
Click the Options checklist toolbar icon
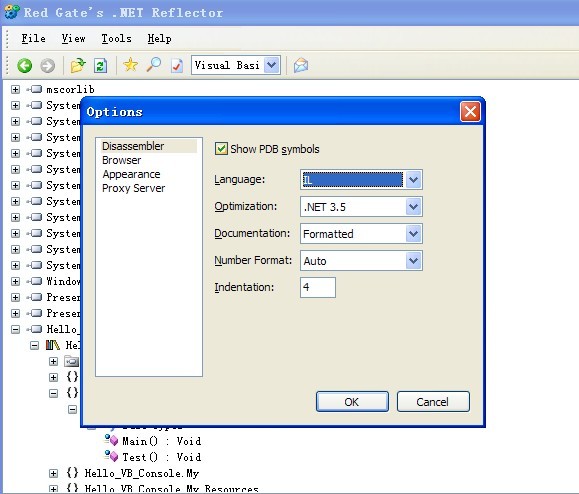[177, 66]
